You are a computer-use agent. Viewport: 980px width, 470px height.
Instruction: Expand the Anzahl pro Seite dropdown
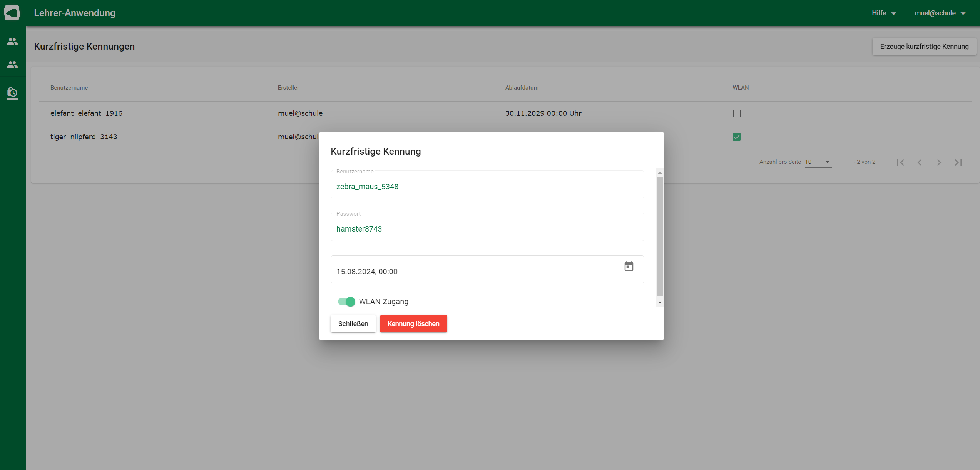tap(818, 162)
